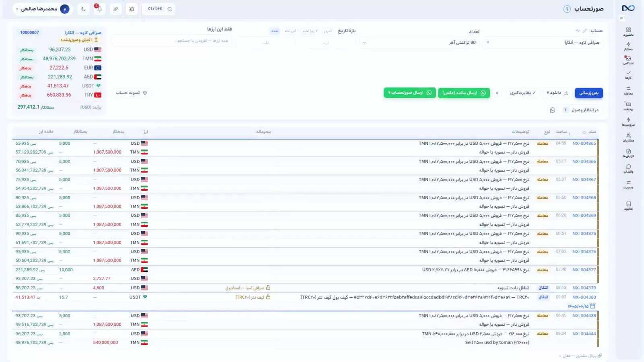
Task: Click the به‌روزرسانی (refresh) button
Action: pos(588,93)
